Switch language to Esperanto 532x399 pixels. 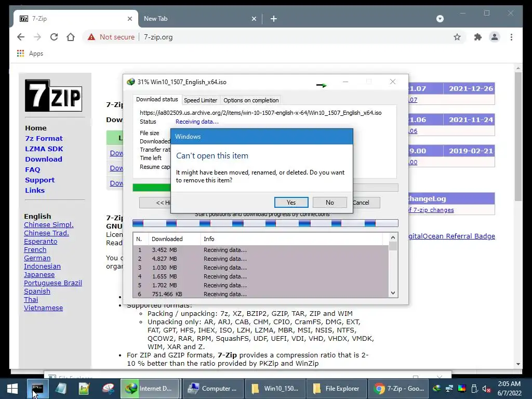[x=41, y=241]
